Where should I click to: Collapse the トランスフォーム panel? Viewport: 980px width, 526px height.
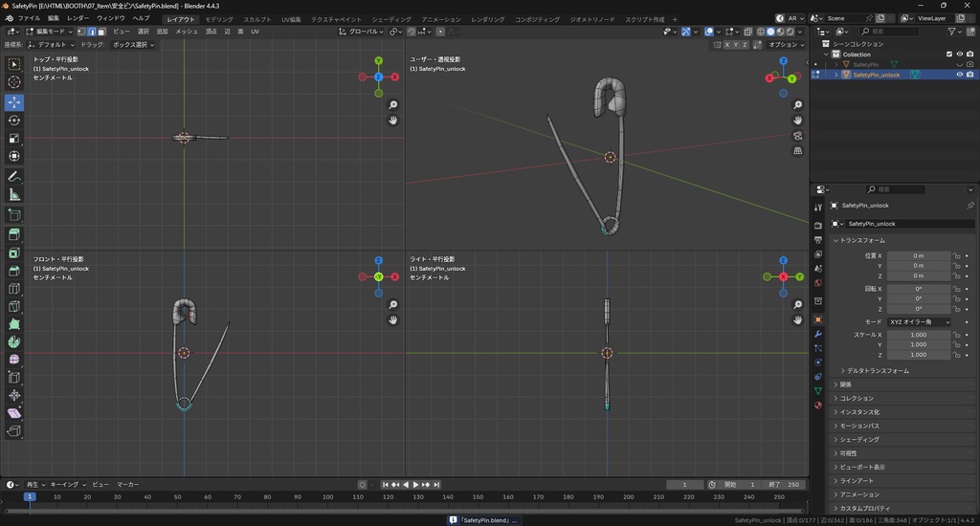pyautogui.click(x=862, y=240)
